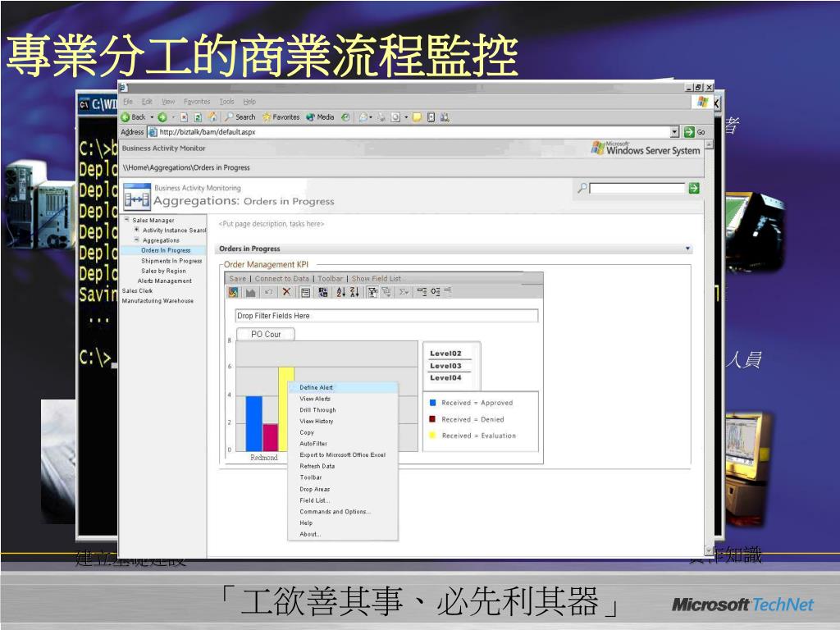Image resolution: width=840 pixels, height=630 pixels.
Task: Click the Mail envelope toolbar icon
Action: (363, 116)
